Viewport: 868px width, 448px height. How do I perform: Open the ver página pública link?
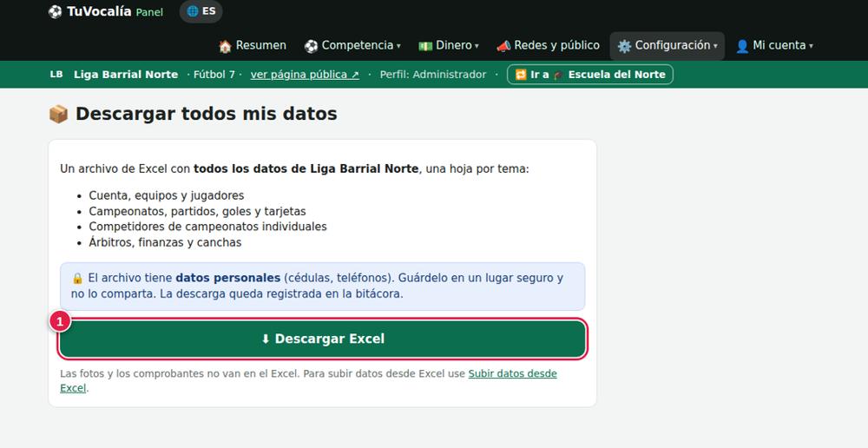pos(305,74)
